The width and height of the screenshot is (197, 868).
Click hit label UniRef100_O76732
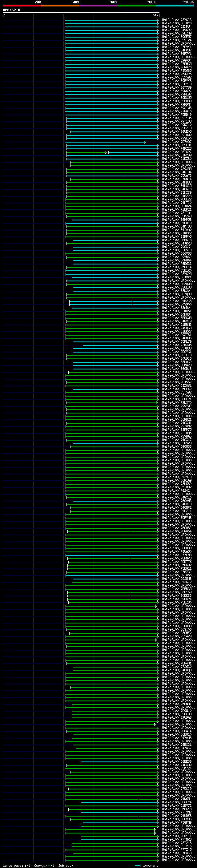[x=177, y=572]
